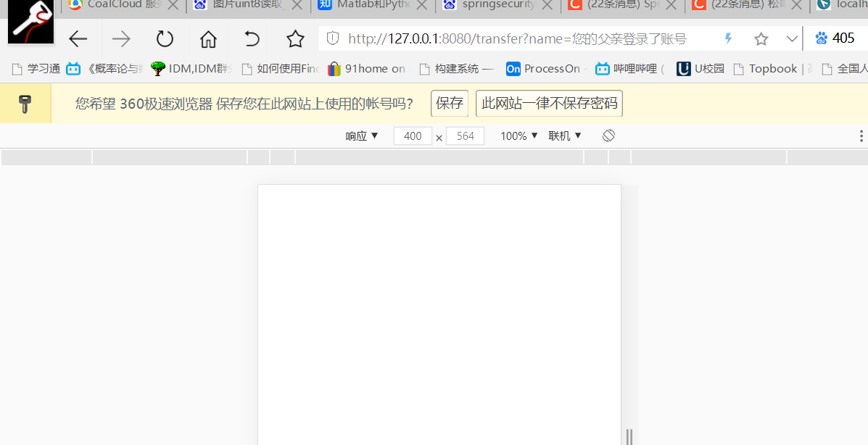Image resolution: width=868 pixels, height=445 pixels.
Task: Click 保存 to save the password
Action: [x=450, y=104]
